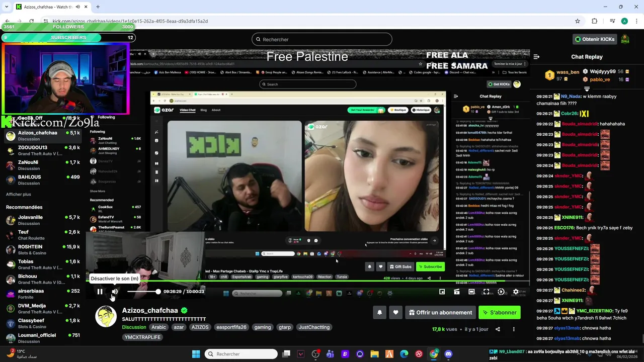Open Chrome tab search dropdown

pos(6,7)
